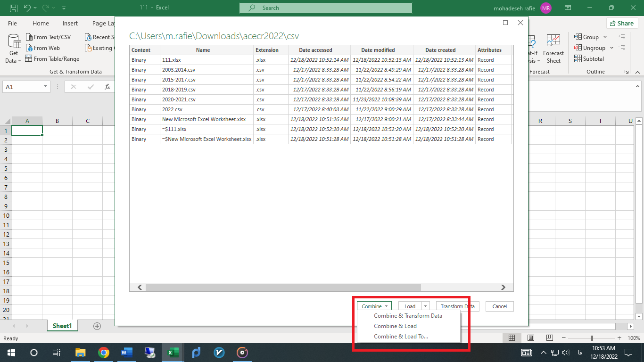The height and width of the screenshot is (362, 644).
Task: Click the 111.xlsx name cell
Action: pos(206,60)
